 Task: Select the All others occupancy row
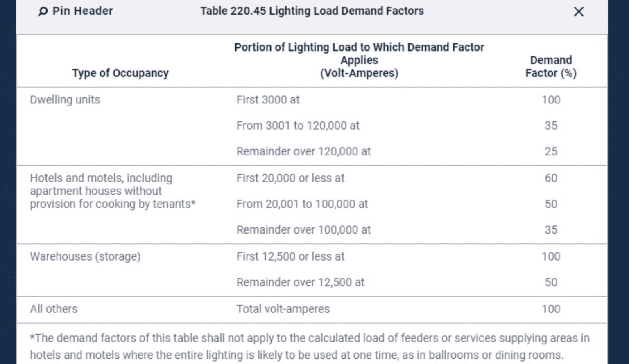pyautogui.click(x=53, y=309)
